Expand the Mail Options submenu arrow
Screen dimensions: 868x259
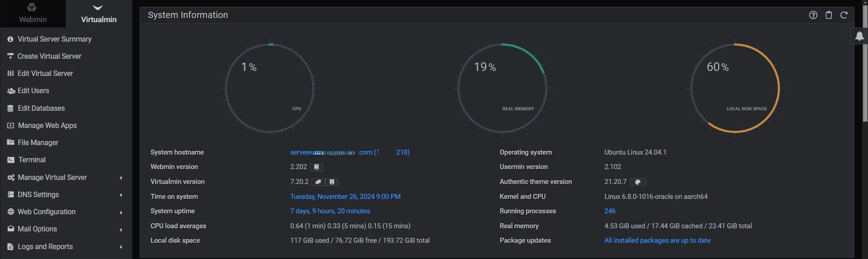pyautogui.click(x=121, y=230)
